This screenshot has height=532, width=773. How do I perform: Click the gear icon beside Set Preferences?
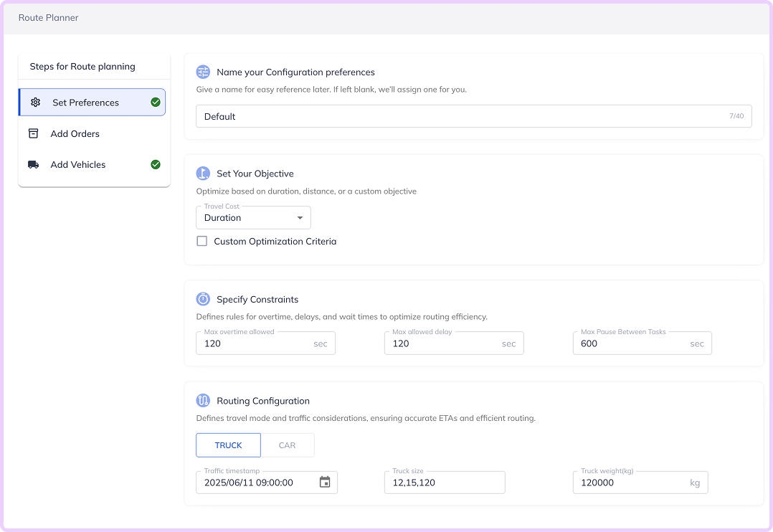click(36, 103)
